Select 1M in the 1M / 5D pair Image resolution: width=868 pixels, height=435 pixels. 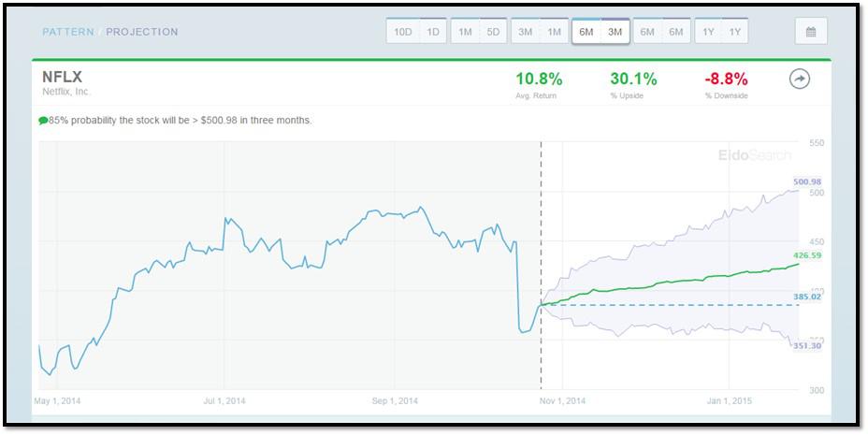[465, 32]
